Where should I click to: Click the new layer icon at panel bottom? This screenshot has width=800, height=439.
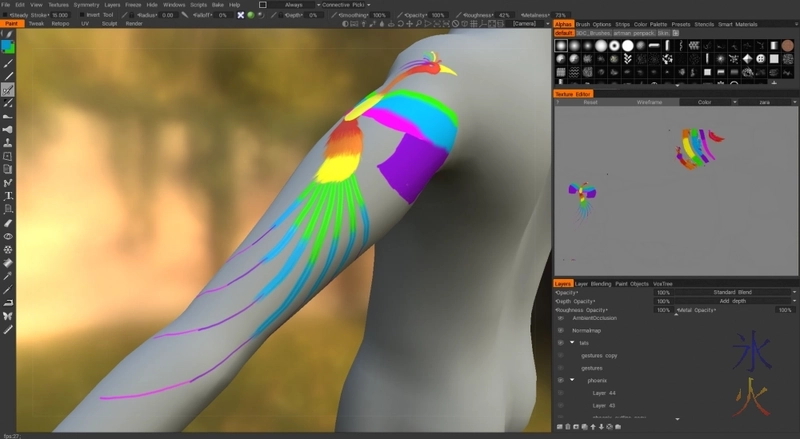click(x=560, y=427)
